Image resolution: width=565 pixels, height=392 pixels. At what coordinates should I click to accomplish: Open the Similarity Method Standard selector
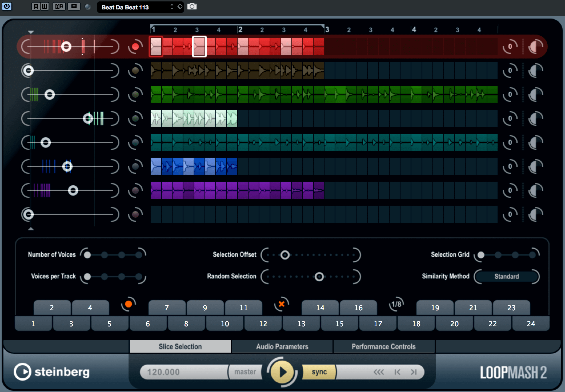click(x=506, y=276)
